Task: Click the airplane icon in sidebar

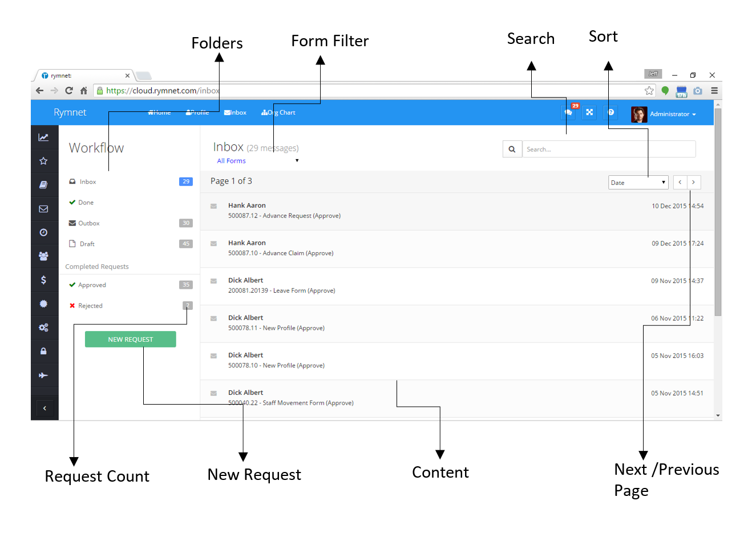Action: tap(43, 376)
